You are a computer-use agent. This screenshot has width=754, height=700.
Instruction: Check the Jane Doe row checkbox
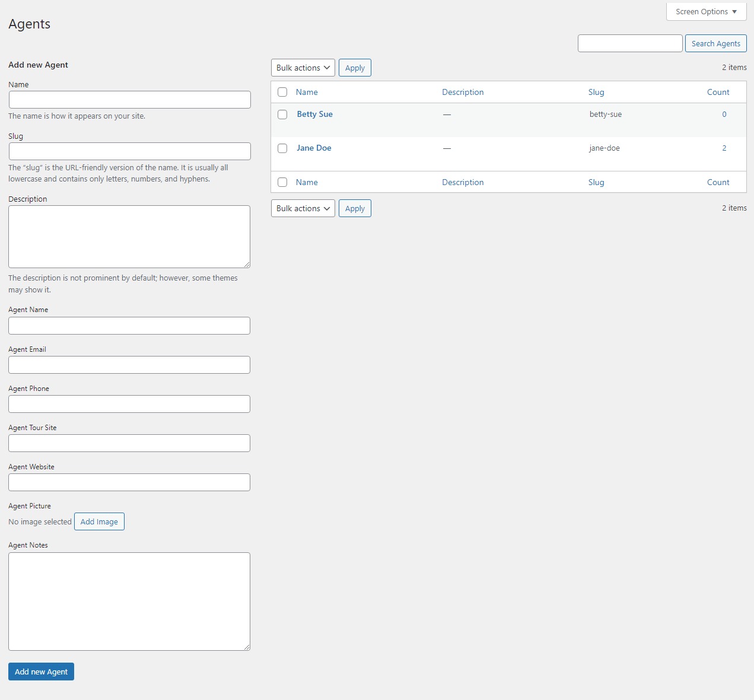(282, 148)
